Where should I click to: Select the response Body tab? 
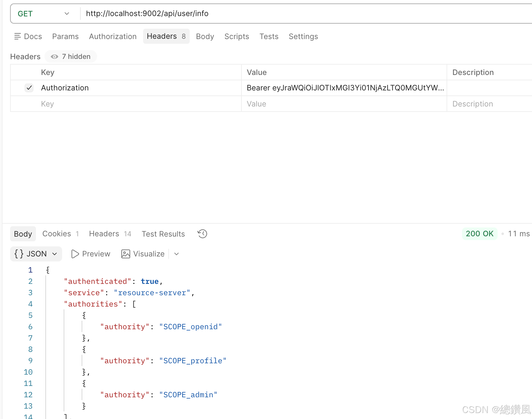[x=23, y=234]
